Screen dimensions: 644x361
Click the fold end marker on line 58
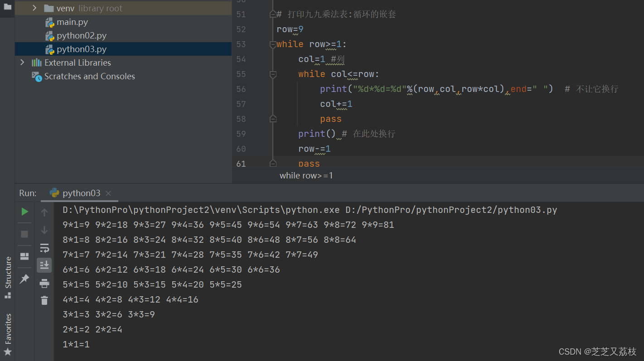(273, 119)
